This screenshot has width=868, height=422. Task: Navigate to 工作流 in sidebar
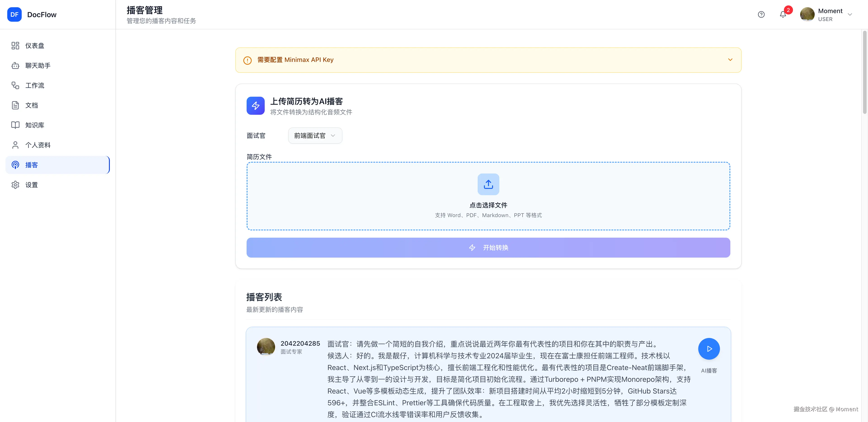pyautogui.click(x=35, y=85)
